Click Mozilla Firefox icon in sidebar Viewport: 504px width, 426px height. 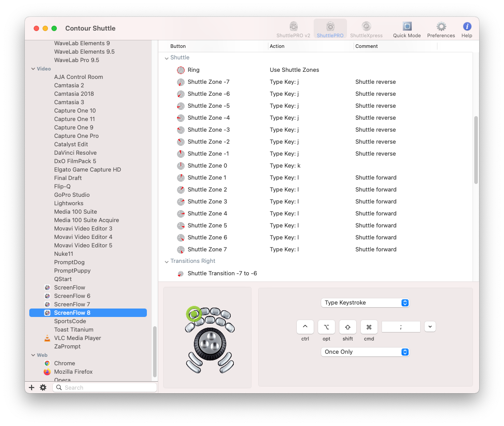[47, 372]
